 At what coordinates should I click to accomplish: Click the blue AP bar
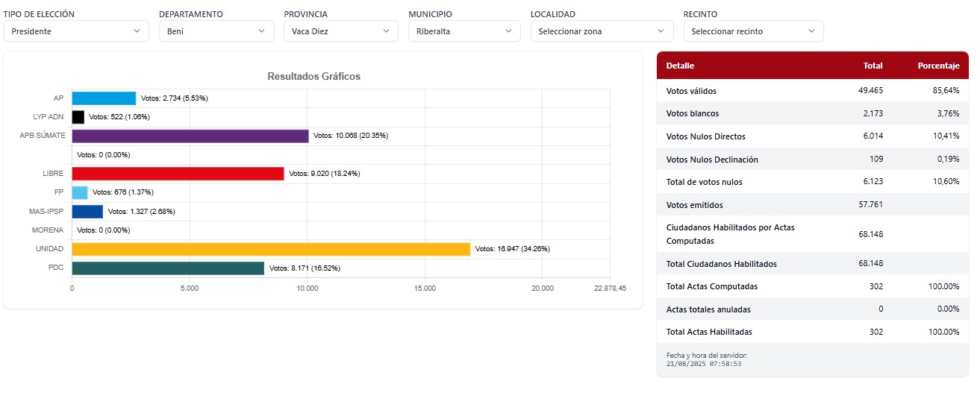[104, 98]
